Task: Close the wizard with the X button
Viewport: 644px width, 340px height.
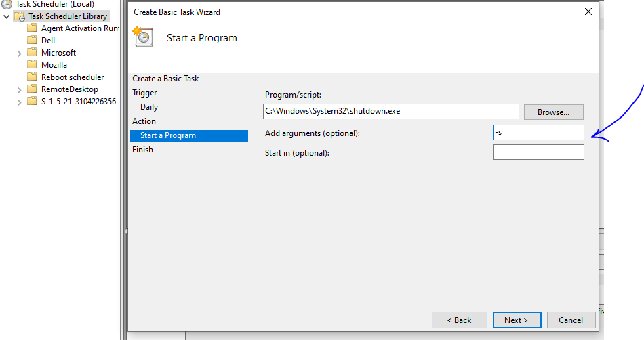Action: (588, 12)
